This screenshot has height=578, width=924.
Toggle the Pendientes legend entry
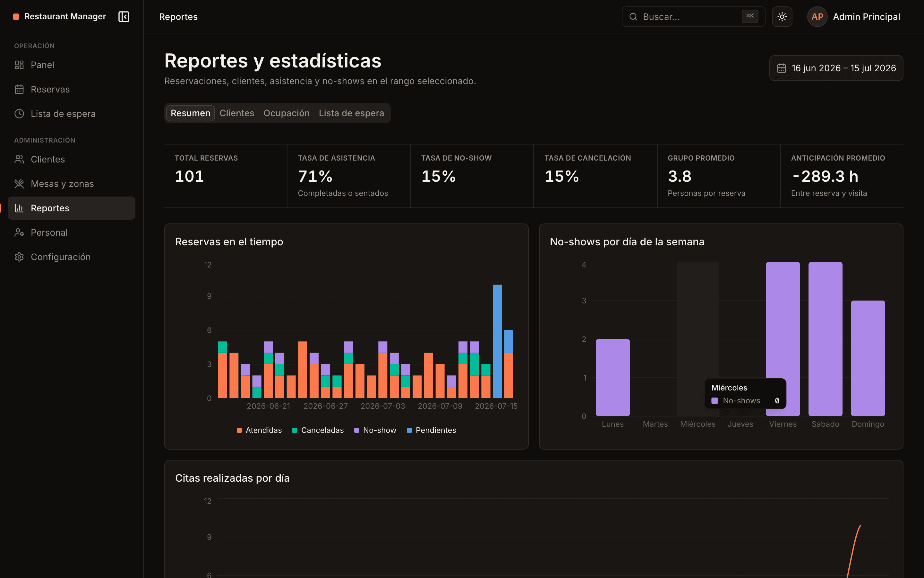[432, 430]
